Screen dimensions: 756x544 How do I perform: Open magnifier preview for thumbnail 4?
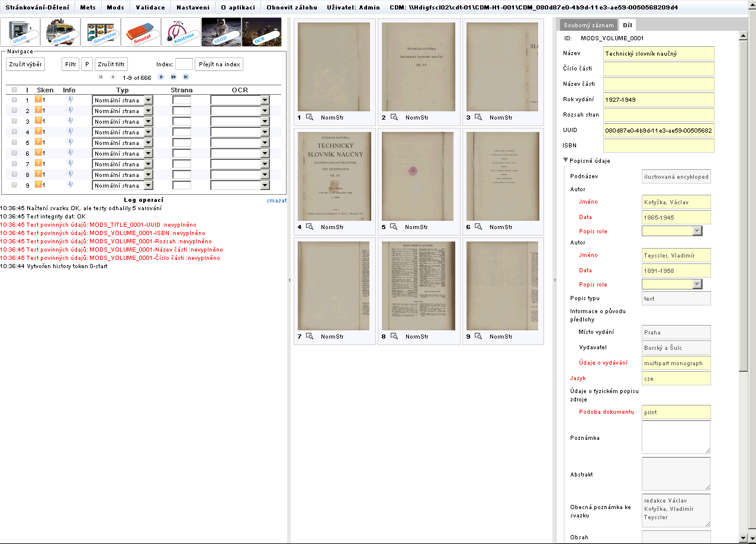pyautogui.click(x=309, y=227)
